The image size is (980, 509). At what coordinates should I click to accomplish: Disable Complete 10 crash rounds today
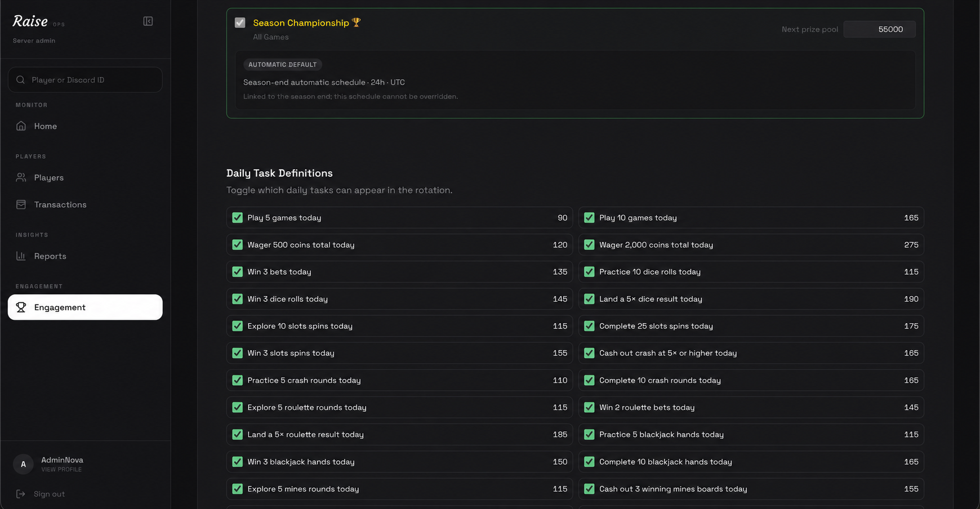pos(589,381)
